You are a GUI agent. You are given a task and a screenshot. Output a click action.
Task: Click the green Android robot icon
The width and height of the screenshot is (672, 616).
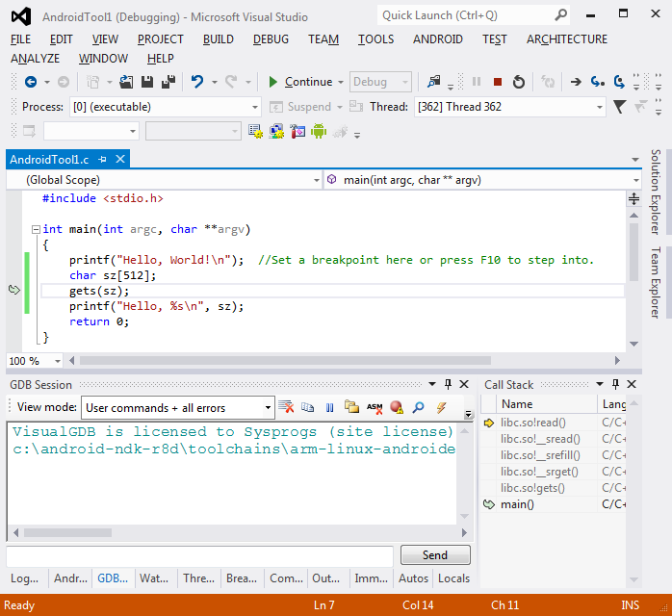click(x=319, y=131)
